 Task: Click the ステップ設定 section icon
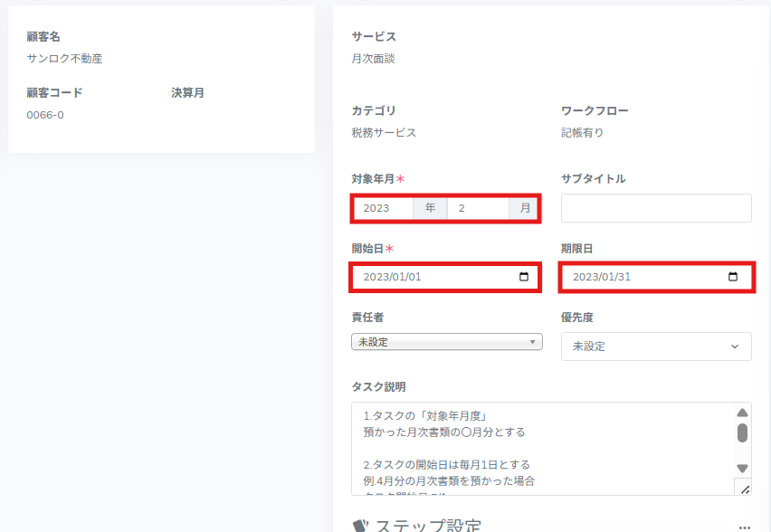pos(361,526)
